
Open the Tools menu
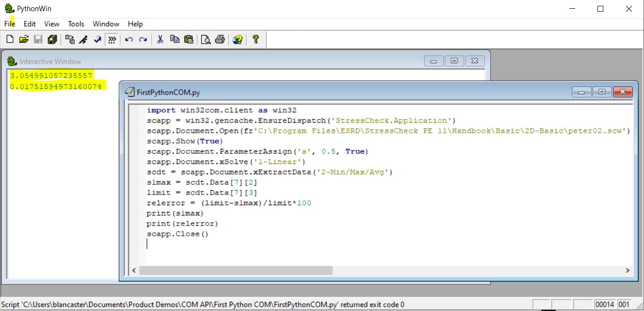click(x=76, y=24)
